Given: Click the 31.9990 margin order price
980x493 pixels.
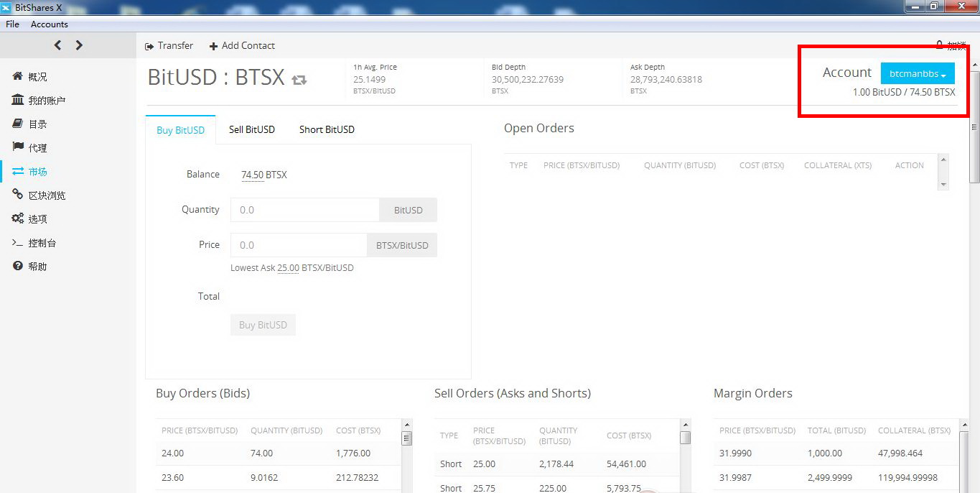Looking at the screenshot, I should pos(734,453).
